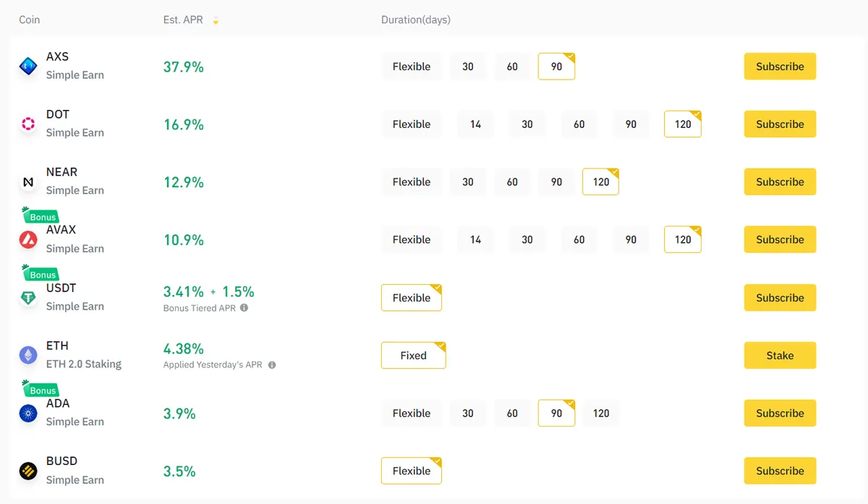This screenshot has width=868, height=504.
Task: Subscribe to BUSD Simple Earn
Action: [x=780, y=471]
